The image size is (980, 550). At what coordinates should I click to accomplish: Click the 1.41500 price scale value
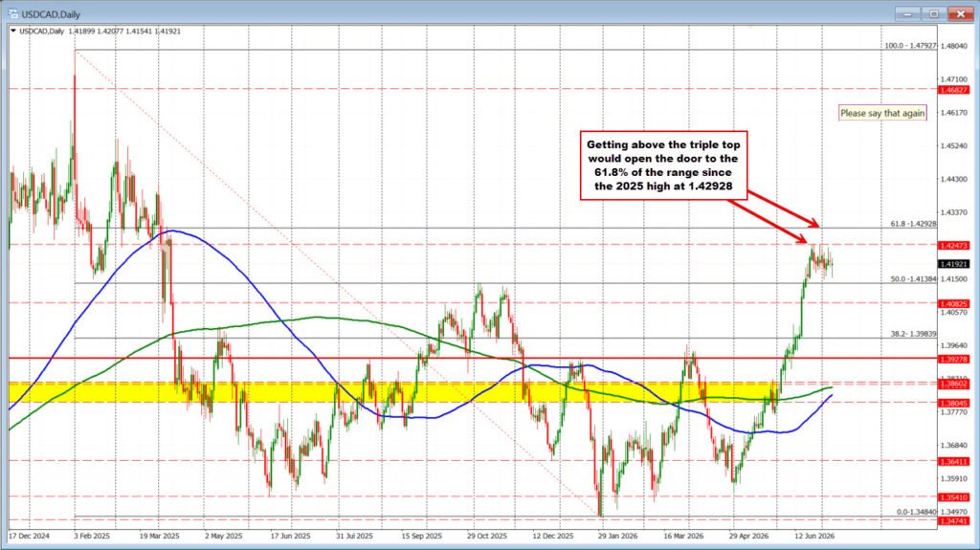(954, 278)
